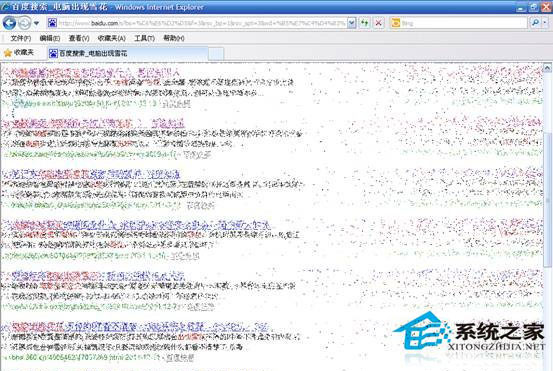The image size is (553, 371).
Task: Open the 文件(F) menu
Action: coord(21,38)
